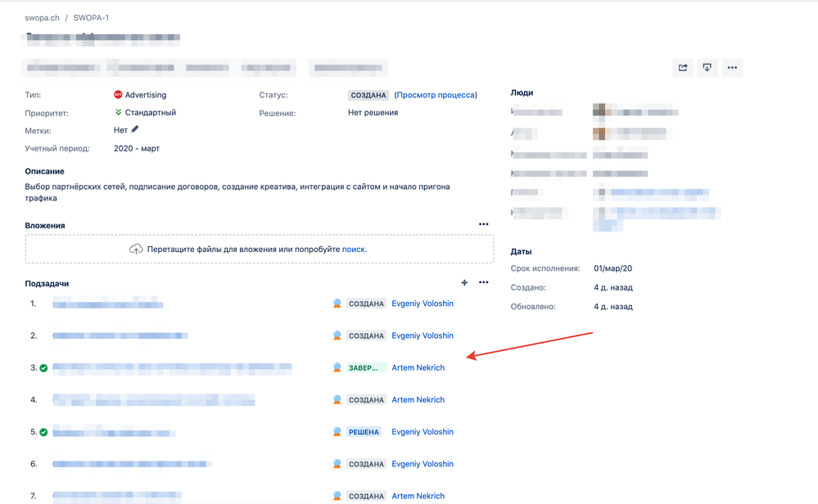This screenshot has height=504, width=818.
Task: Click the export download icon
Action: pyautogui.click(x=707, y=68)
